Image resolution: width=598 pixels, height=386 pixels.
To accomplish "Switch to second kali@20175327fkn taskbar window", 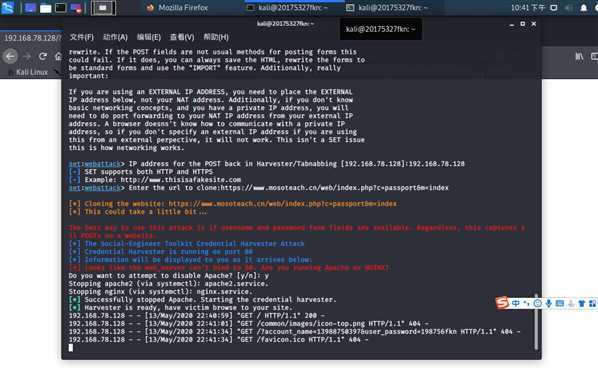I will [x=387, y=8].
